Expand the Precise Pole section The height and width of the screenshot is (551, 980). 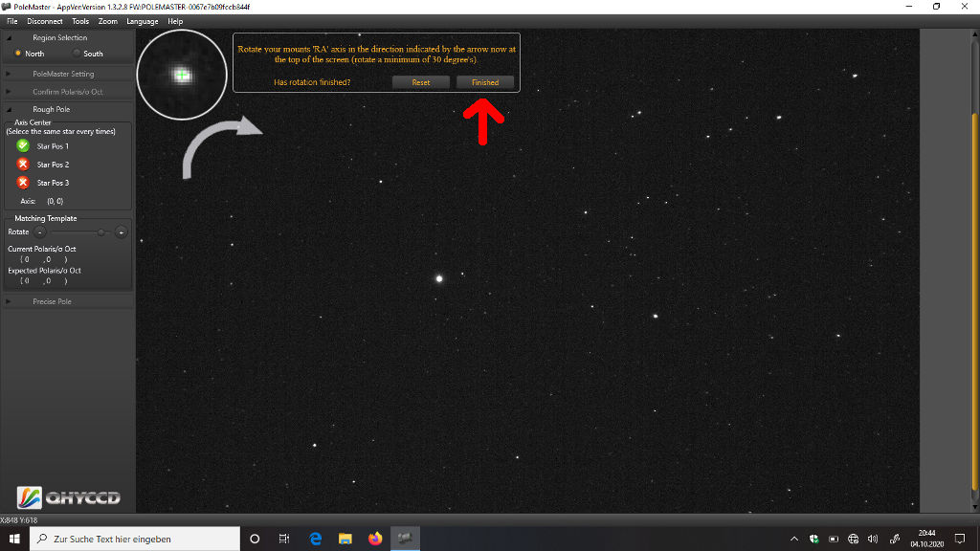(x=52, y=301)
